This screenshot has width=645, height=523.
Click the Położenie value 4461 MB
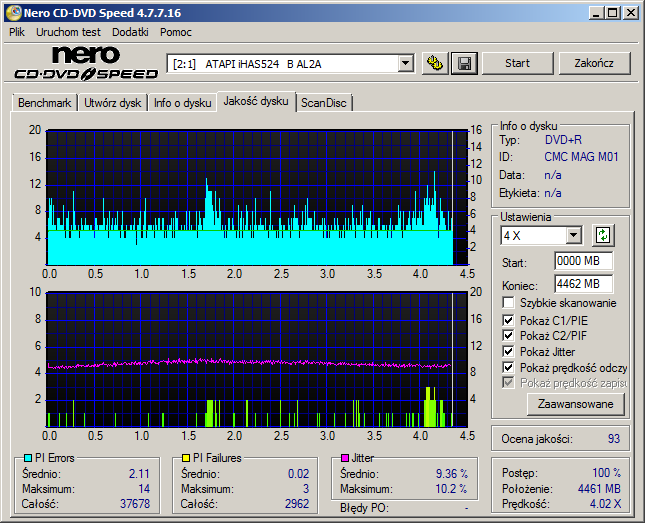point(599,489)
